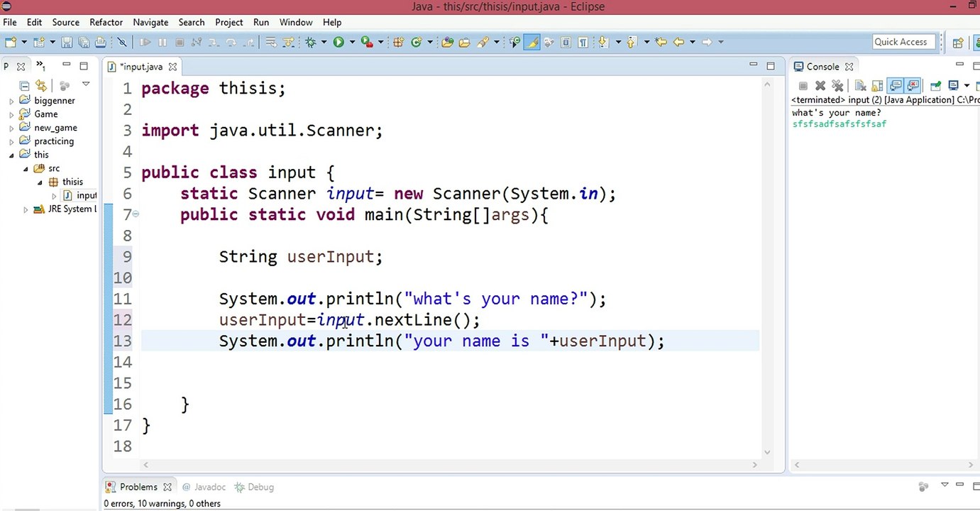The width and height of the screenshot is (980, 511).
Task: Toggle Show Console on Standard Out
Action: pyautogui.click(x=896, y=86)
